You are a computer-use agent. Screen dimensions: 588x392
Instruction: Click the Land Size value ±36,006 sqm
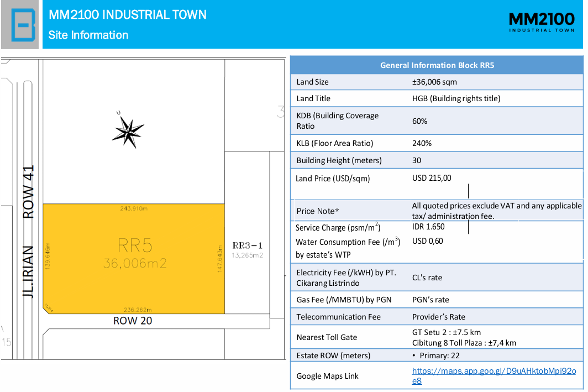pyautogui.click(x=434, y=82)
